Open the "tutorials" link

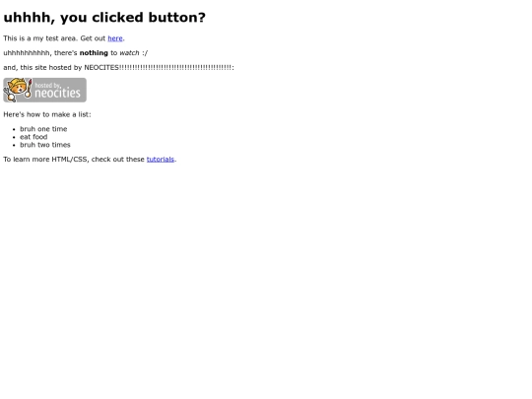(161, 160)
